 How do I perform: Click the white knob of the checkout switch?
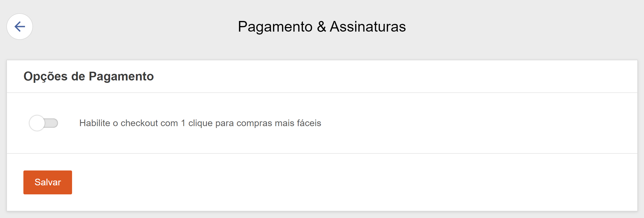coord(37,123)
